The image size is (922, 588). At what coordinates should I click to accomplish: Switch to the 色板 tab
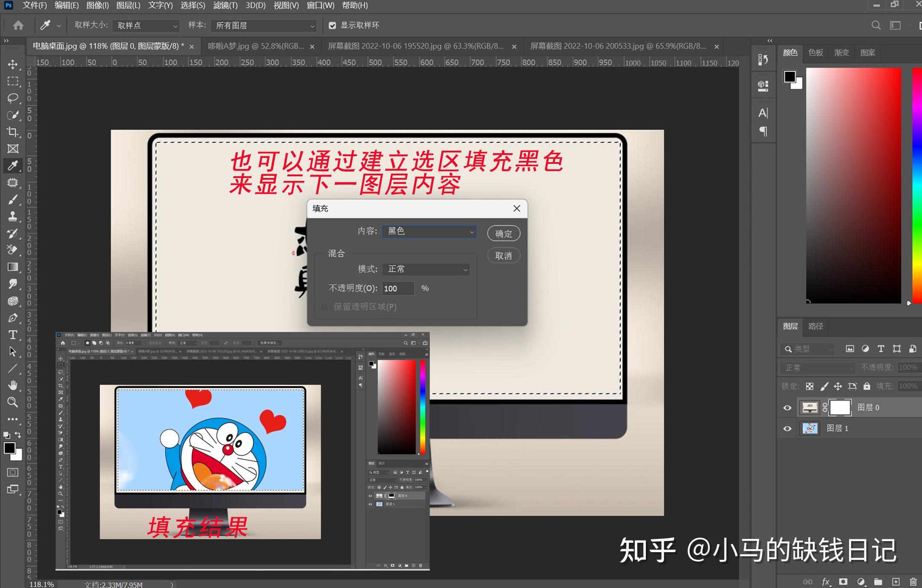[x=816, y=53]
